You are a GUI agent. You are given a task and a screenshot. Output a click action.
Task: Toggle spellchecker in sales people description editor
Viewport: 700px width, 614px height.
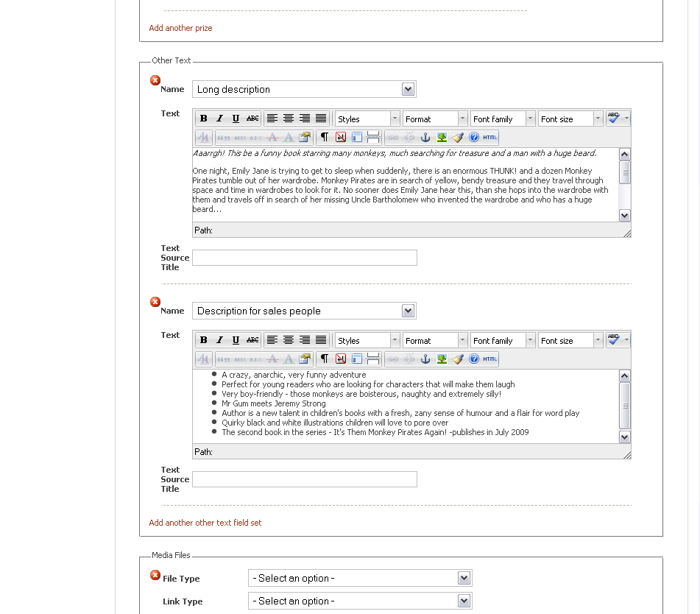[x=614, y=340]
